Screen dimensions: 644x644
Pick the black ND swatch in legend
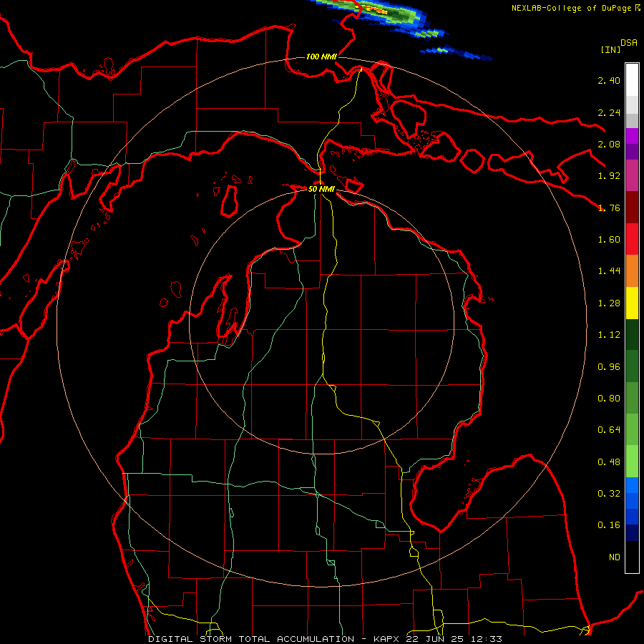[632, 557]
